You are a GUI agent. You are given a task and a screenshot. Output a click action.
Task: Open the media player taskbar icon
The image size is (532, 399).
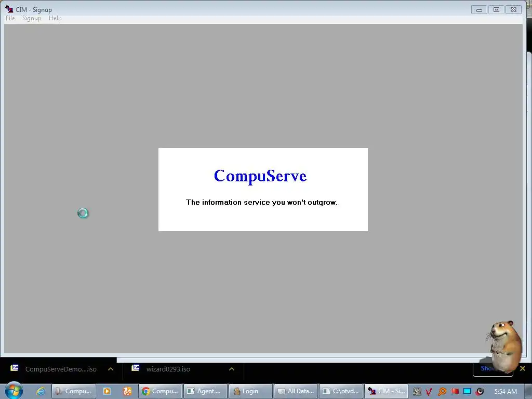(107, 391)
